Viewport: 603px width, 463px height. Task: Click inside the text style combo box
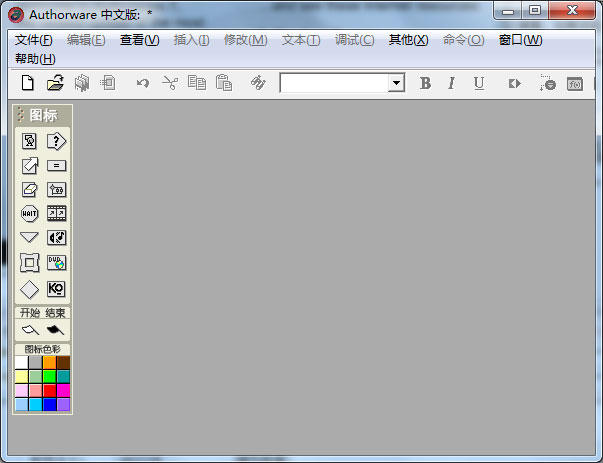tap(335, 83)
